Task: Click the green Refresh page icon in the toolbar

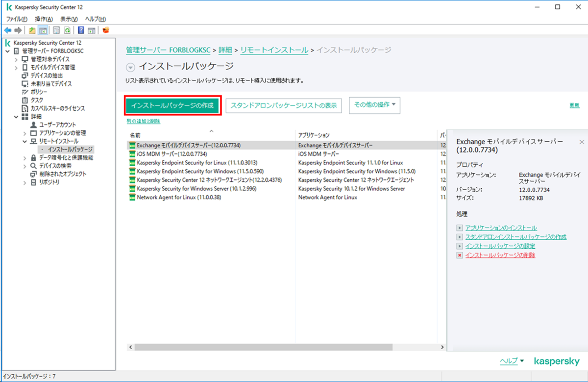Action: coord(67,30)
